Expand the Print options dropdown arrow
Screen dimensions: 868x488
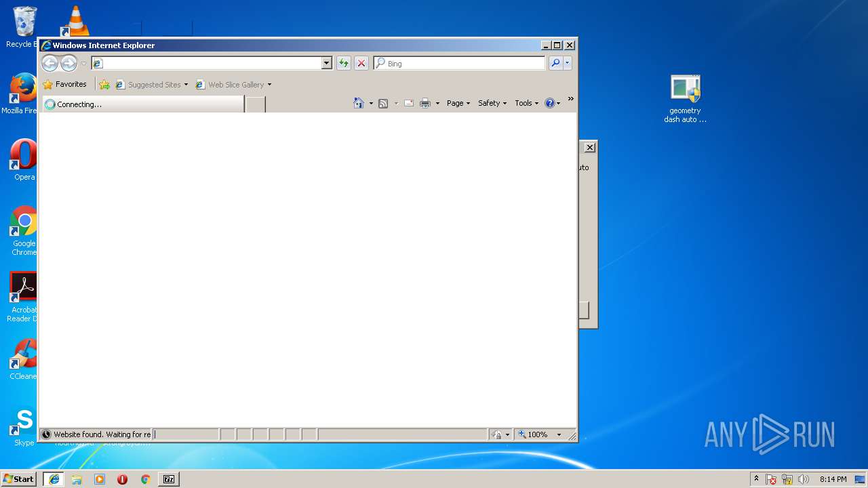tap(437, 103)
